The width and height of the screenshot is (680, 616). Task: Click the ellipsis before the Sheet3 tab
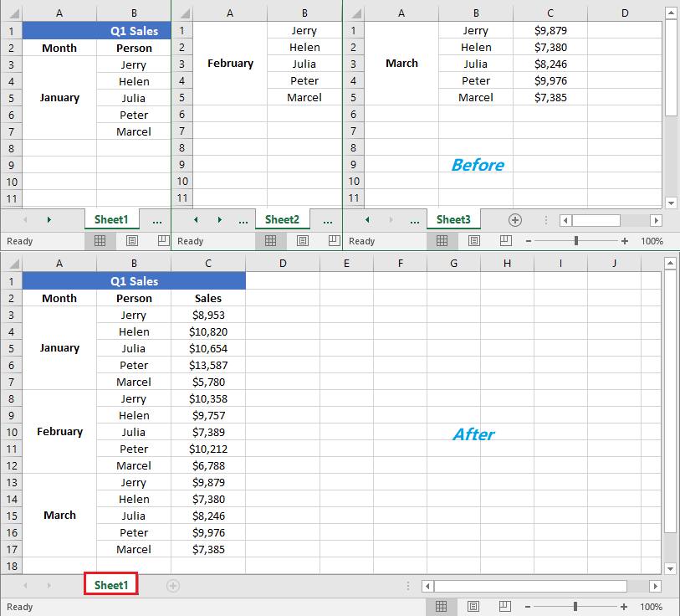pos(414,219)
